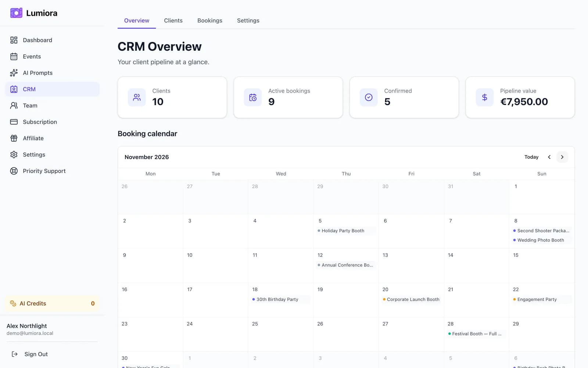Open the sidebar Settings gear icon
Viewport: 588px width, 368px height.
tap(14, 155)
